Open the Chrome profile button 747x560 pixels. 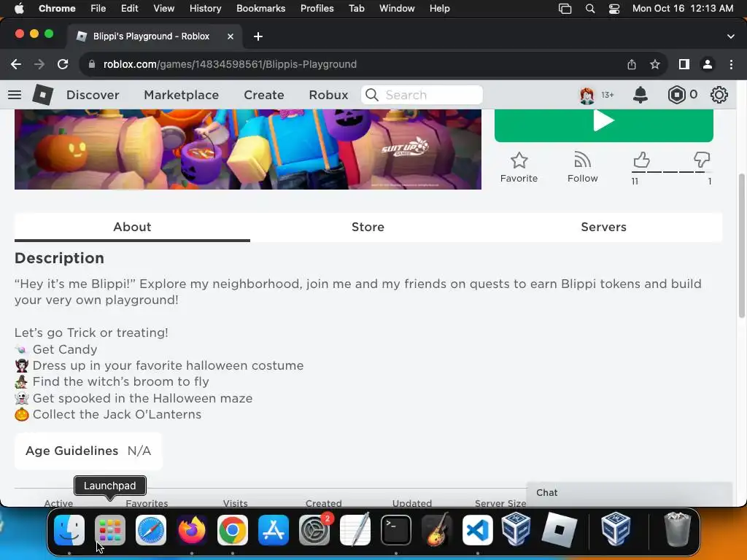[708, 64]
